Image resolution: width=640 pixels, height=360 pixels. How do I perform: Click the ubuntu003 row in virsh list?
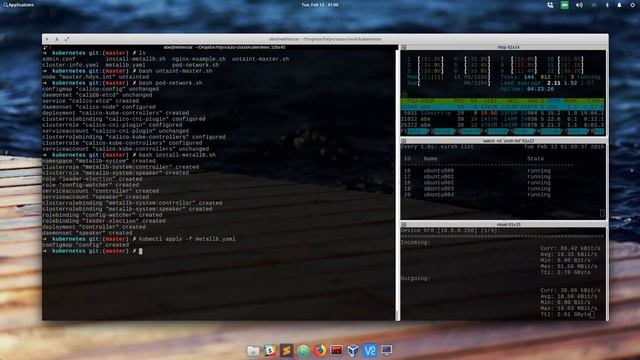pyautogui.click(x=477, y=189)
